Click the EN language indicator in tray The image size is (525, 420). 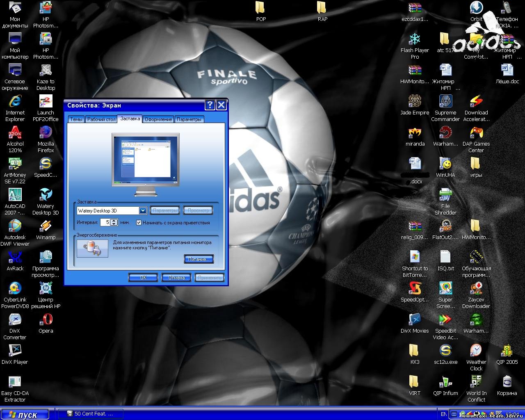pyautogui.click(x=444, y=414)
